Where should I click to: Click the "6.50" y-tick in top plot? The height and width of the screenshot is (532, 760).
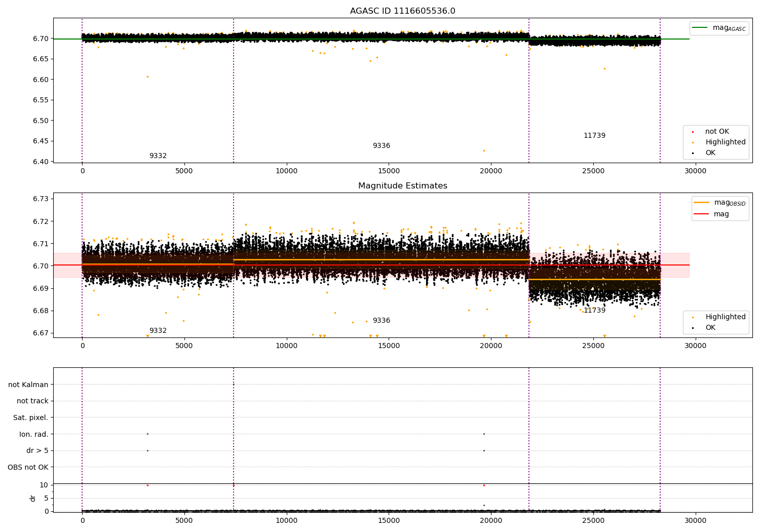point(41,121)
